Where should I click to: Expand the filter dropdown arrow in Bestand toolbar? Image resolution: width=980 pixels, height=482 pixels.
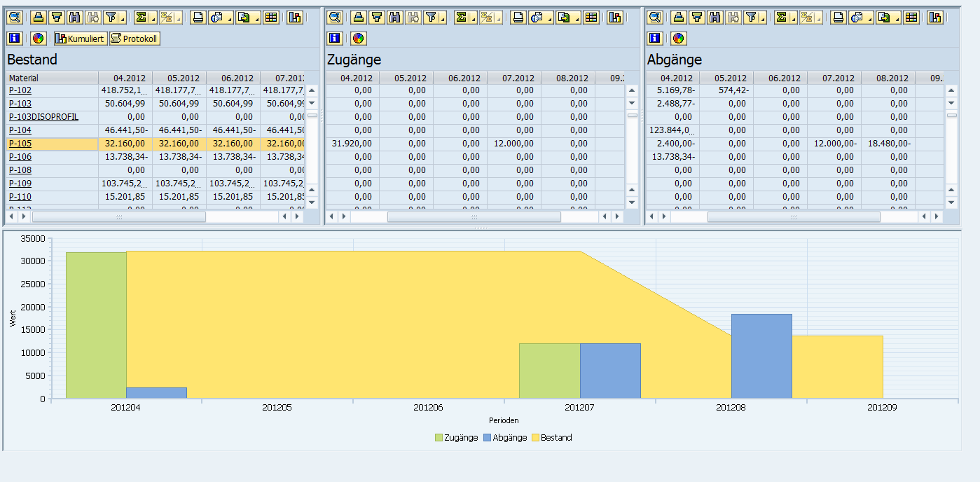[122, 18]
